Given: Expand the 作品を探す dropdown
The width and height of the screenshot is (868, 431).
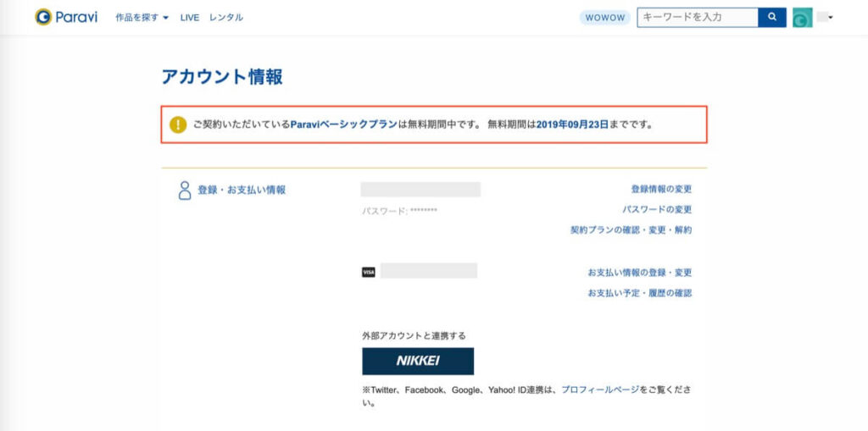Looking at the screenshot, I should [142, 18].
